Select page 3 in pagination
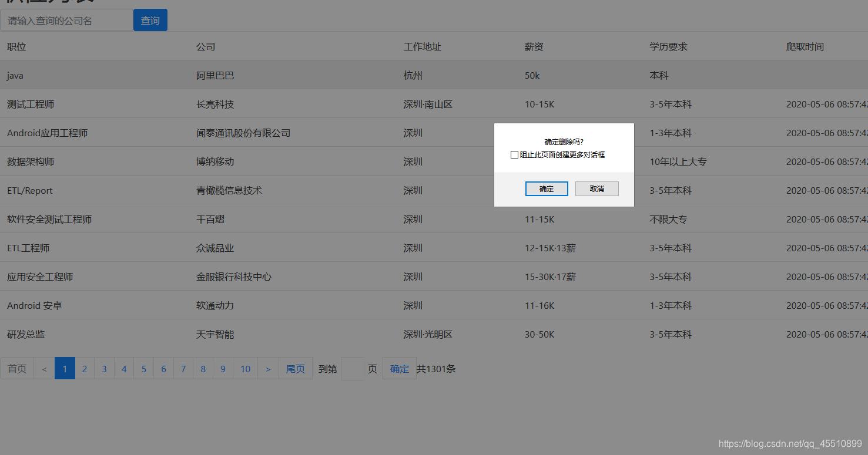The image size is (868, 455). [x=104, y=369]
